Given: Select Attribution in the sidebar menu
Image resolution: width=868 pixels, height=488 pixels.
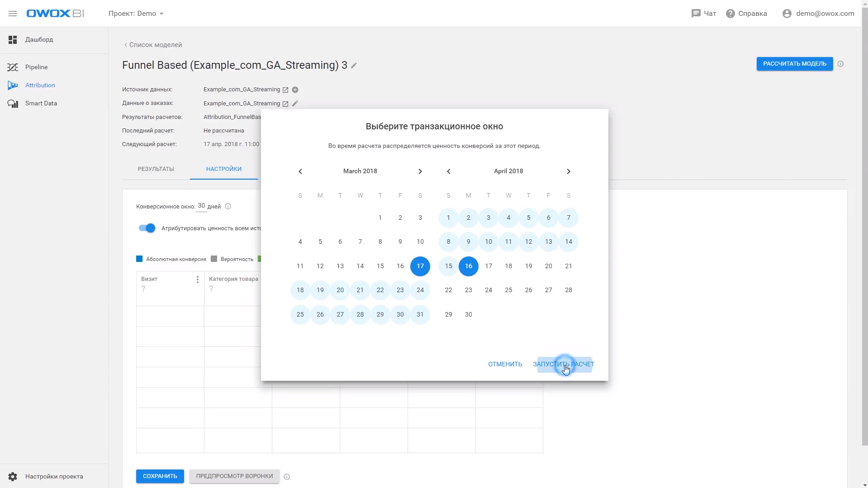Looking at the screenshot, I should (40, 85).
